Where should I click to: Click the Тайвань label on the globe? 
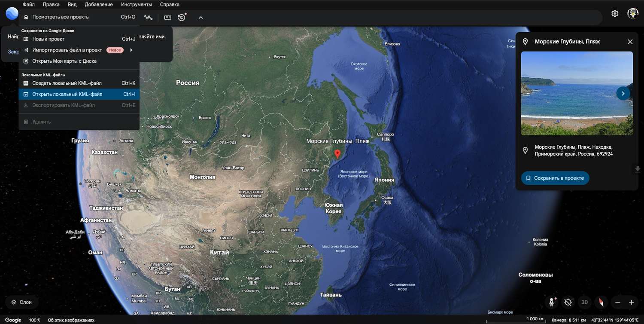(331, 295)
